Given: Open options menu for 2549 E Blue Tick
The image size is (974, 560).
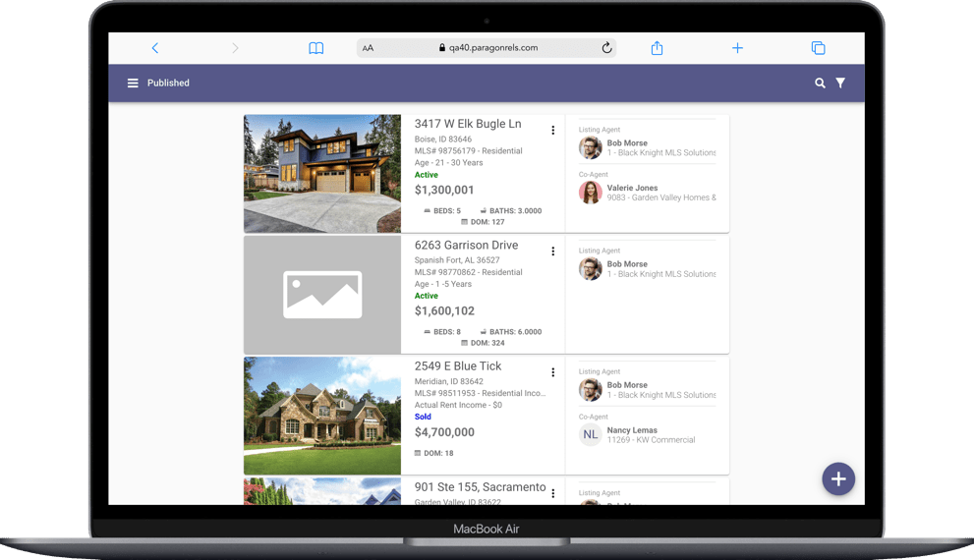Looking at the screenshot, I should click(x=552, y=372).
